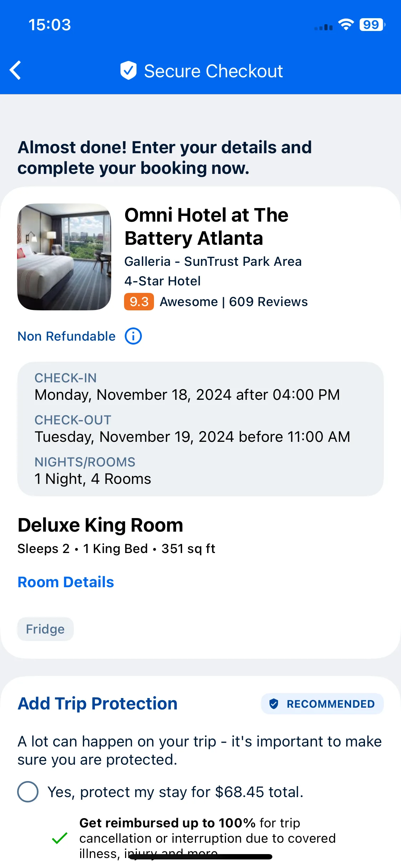Image resolution: width=401 pixels, height=868 pixels.
Task: Select Yes, protect my stay radio button
Action: pyautogui.click(x=28, y=792)
